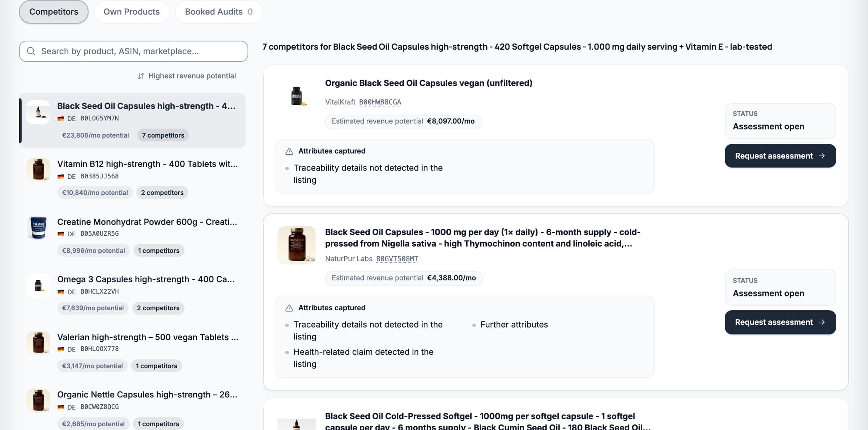Click 2 competitors badge under Vitamin B12
868x430 pixels.
[162, 193]
